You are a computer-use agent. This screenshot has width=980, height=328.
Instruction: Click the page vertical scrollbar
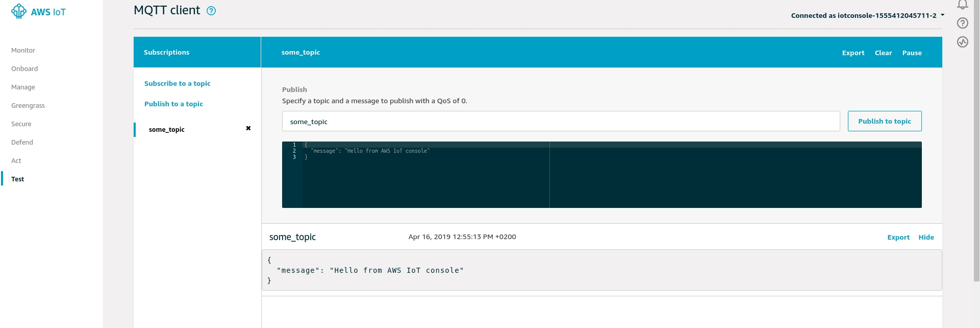[976, 140]
